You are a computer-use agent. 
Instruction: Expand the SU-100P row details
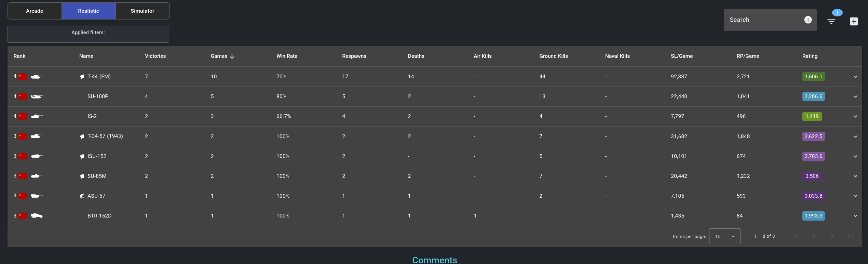tap(855, 96)
